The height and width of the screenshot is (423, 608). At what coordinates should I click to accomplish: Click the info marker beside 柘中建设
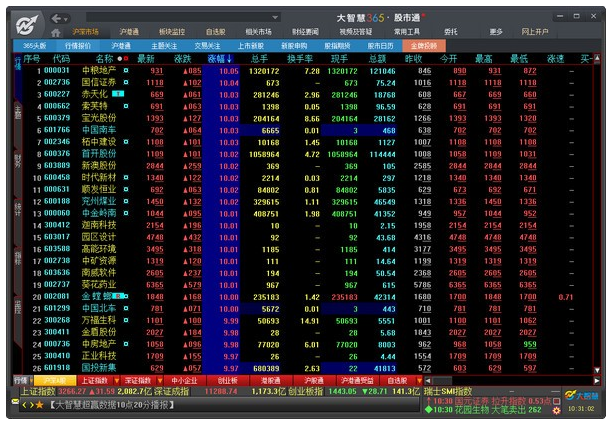coord(126,142)
